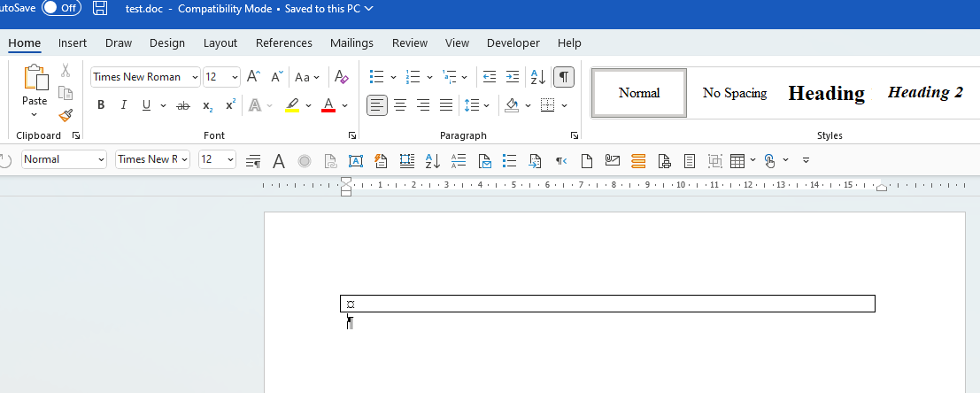Viewport: 980px width, 393px height.
Task: Click the Save floppy disk icon
Action: tap(99, 8)
